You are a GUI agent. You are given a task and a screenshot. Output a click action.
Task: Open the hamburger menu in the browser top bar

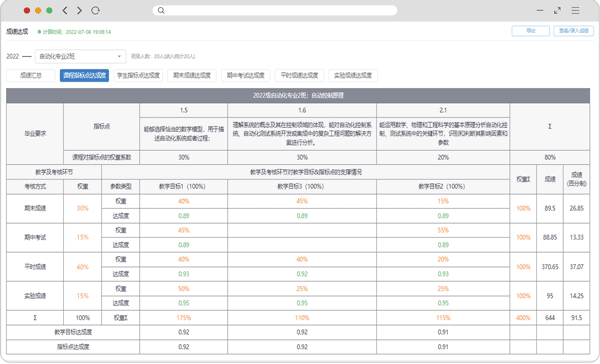[x=575, y=10]
